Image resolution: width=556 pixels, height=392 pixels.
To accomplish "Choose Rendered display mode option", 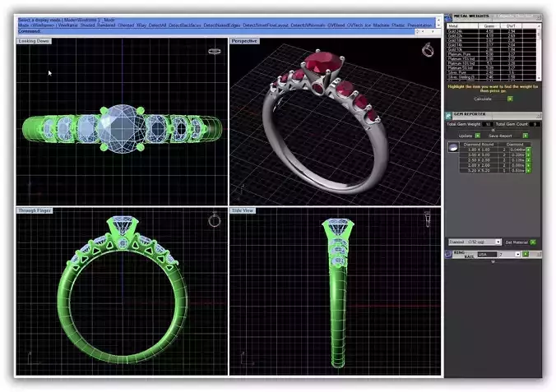I will [x=105, y=25].
